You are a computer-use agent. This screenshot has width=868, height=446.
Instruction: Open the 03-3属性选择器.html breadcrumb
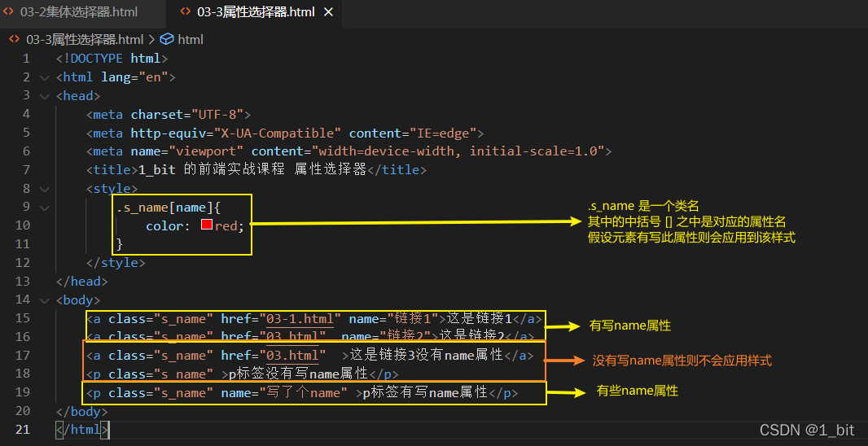pyautogui.click(x=85, y=39)
